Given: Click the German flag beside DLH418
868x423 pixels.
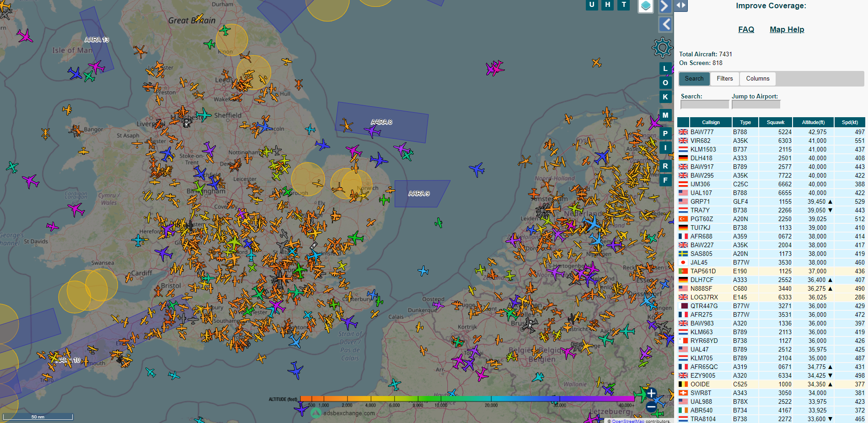Looking at the screenshot, I should [683, 158].
